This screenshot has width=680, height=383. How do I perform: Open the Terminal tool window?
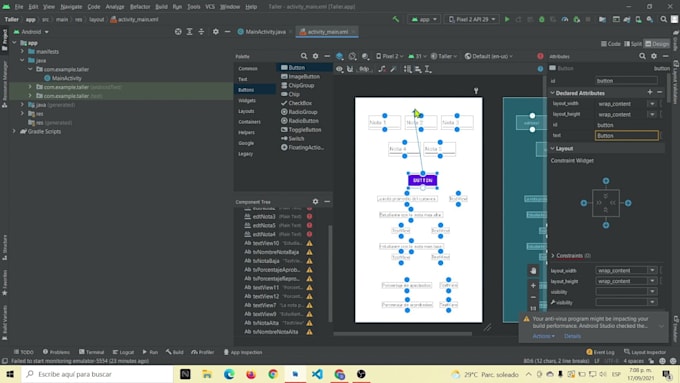pyautogui.click(x=92, y=352)
